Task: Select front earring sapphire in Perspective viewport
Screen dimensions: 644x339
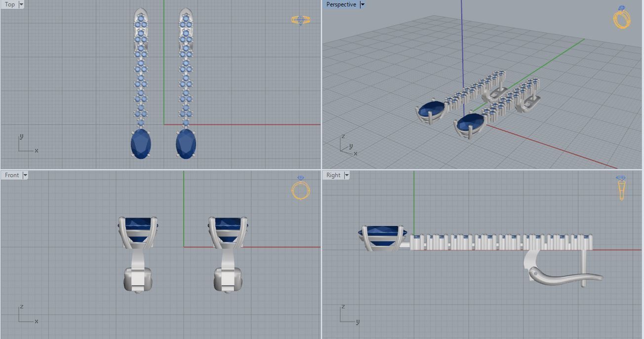Action: pos(471,123)
